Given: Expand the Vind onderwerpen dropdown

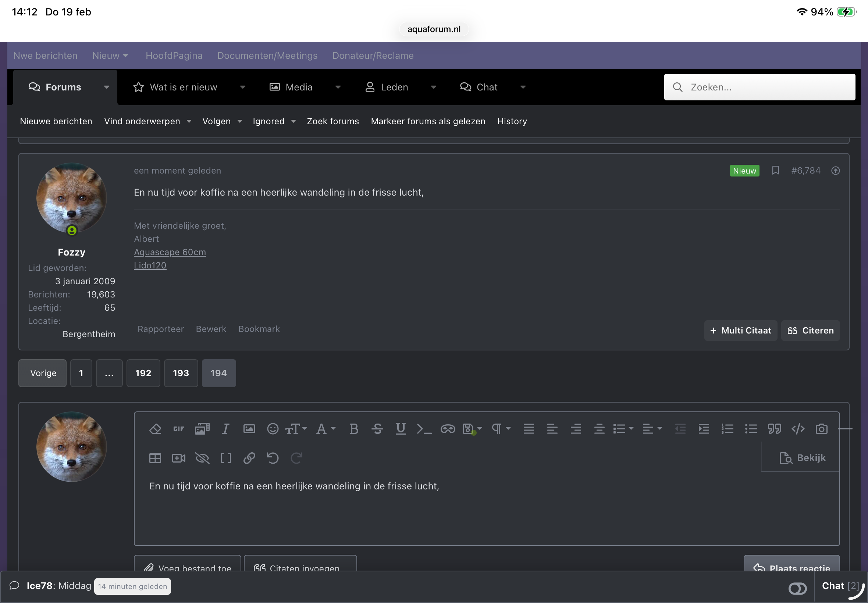Looking at the screenshot, I should click(x=189, y=121).
